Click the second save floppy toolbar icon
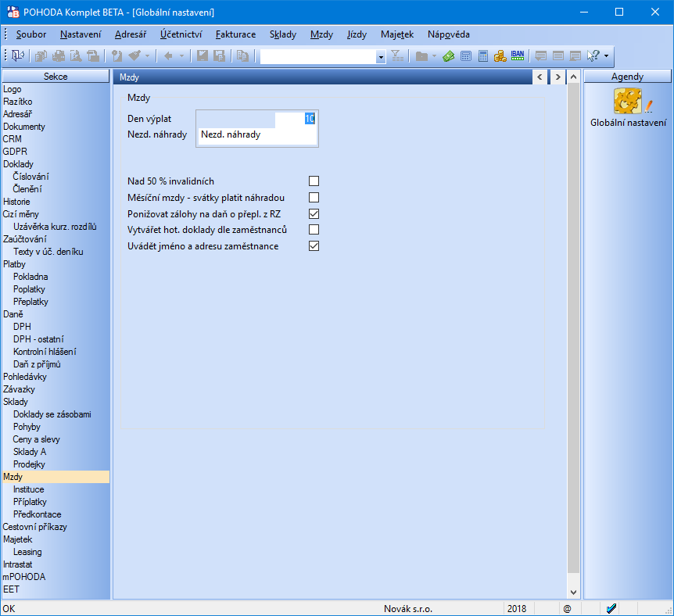Screen dimensions: 674x616 tap(219, 56)
